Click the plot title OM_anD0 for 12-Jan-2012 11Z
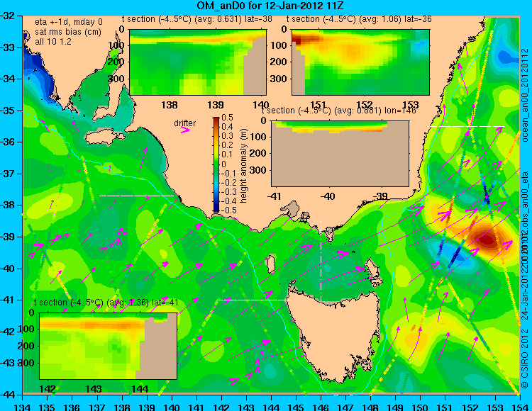 point(270,6)
